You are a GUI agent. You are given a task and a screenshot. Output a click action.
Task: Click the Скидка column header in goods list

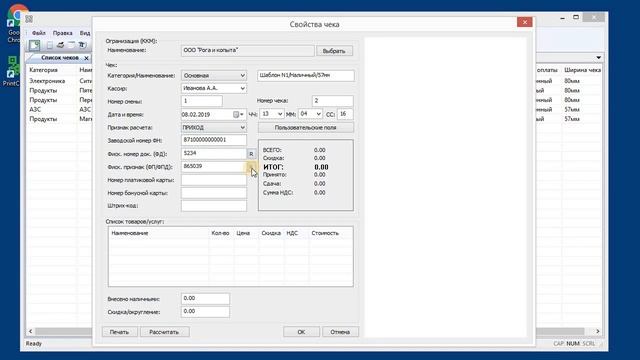pyautogui.click(x=271, y=233)
